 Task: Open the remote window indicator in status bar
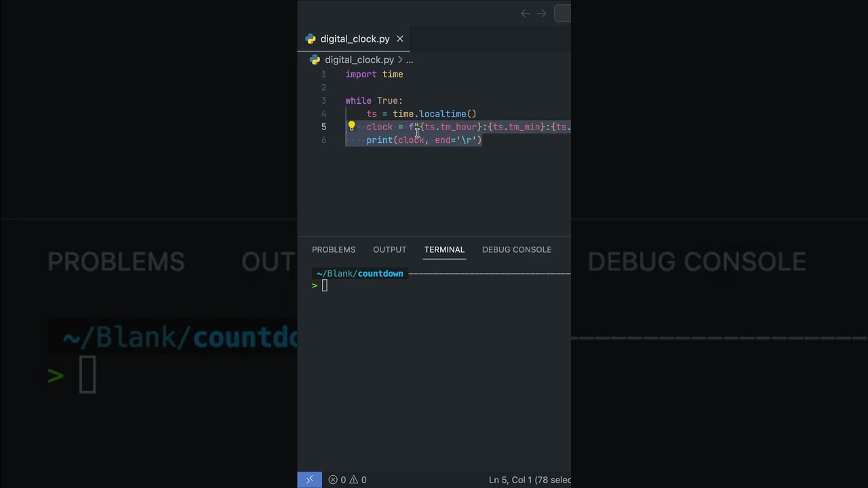[309, 480]
